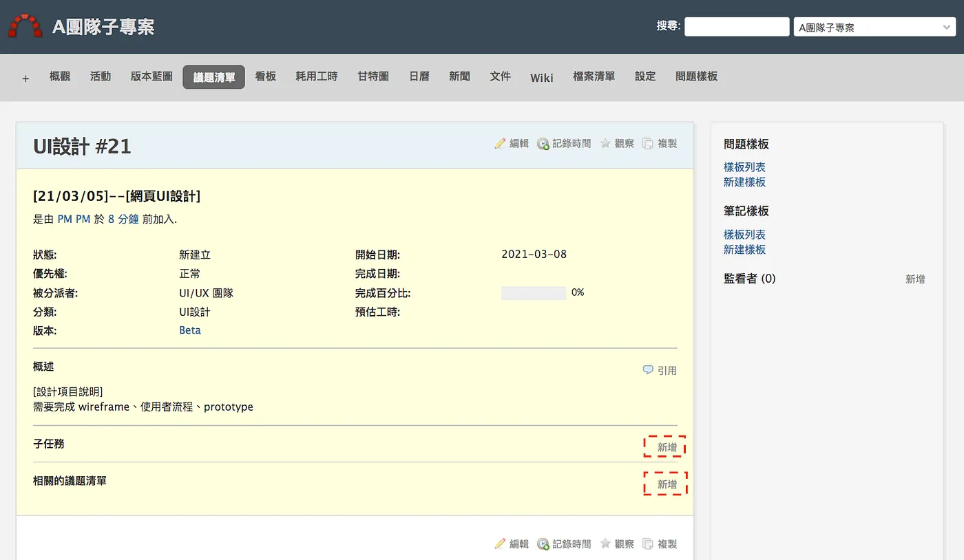Open 樣板列表 under 筆記樣板 in the sidebar
The width and height of the screenshot is (964, 560).
point(744,235)
